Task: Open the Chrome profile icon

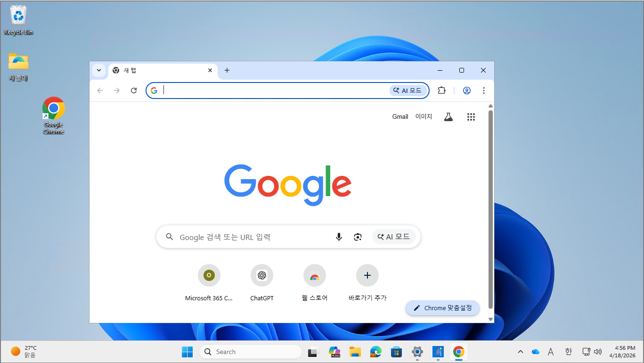Action: [467, 91]
